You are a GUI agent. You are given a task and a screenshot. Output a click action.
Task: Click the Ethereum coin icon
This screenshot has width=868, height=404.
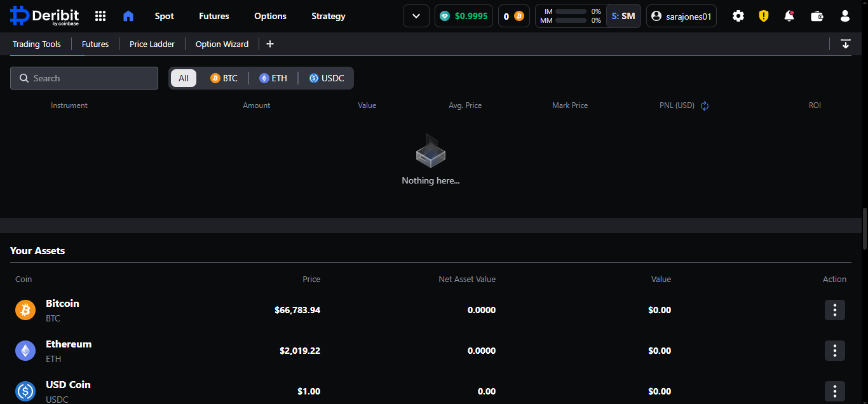[25, 351]
